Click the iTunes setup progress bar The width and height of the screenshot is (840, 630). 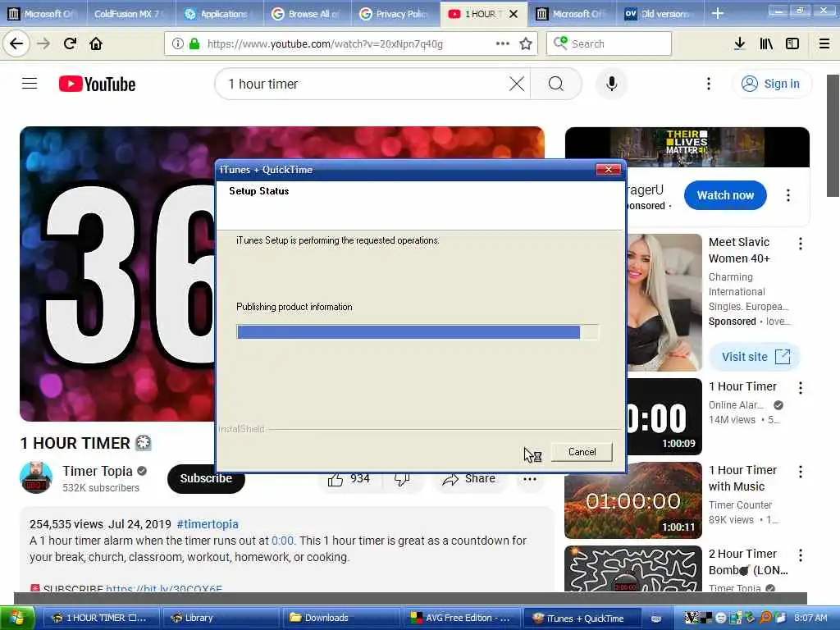(x=418, y=332)
